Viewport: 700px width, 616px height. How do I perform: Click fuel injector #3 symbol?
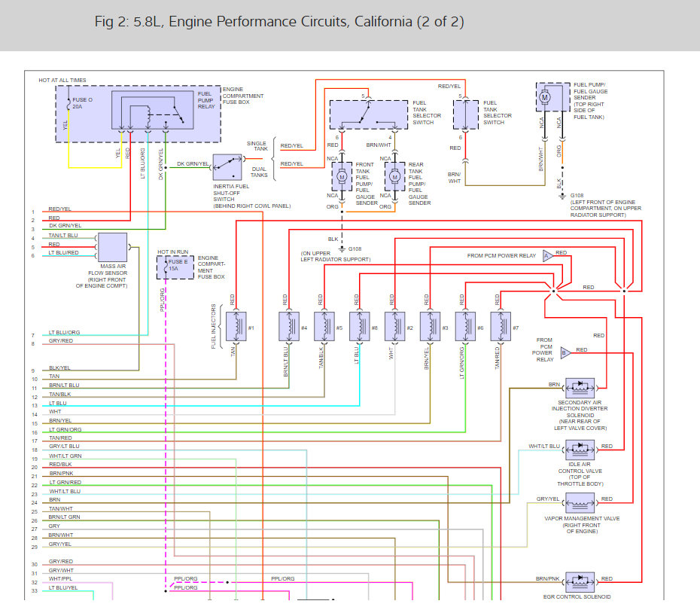click(430, 327)
